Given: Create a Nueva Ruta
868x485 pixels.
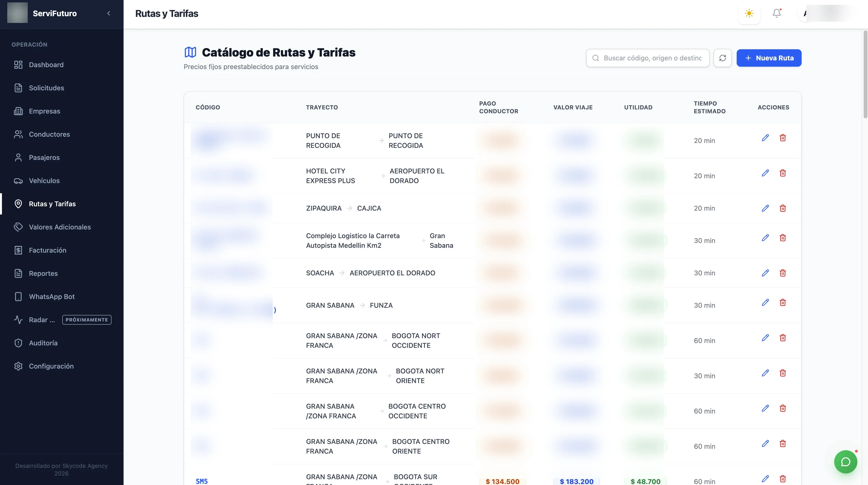Looking at the screenshot, I should (x=769, y=58).
